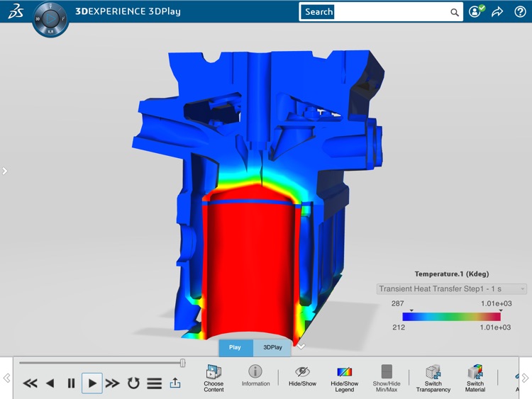Switch to the 3DPlay tab
The image size is (532, 399).
[272, 347]
